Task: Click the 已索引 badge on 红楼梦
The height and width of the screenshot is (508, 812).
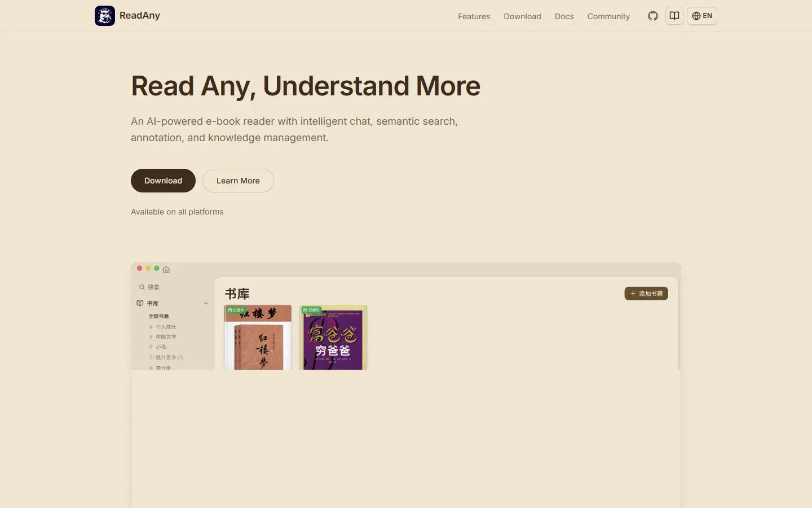Action: click(x=236, y=310)
